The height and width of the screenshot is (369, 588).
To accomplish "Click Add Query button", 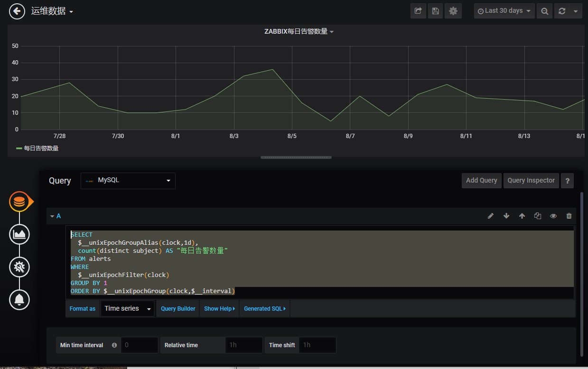I will pyautogui.click(x=481, y=180).
